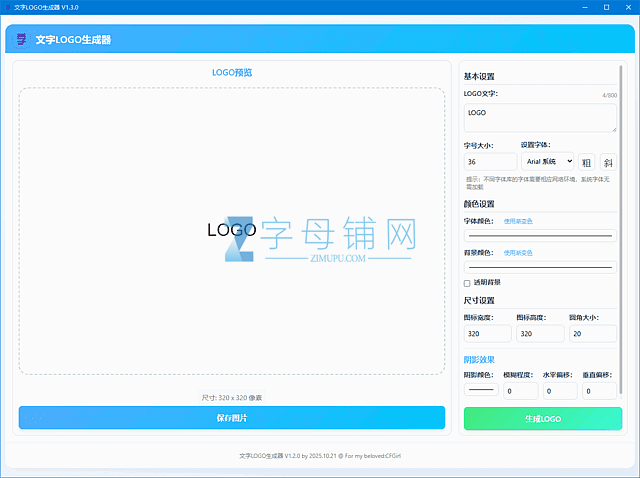Click the app logo icon in header
640x478 pixels.
[21, 40]
